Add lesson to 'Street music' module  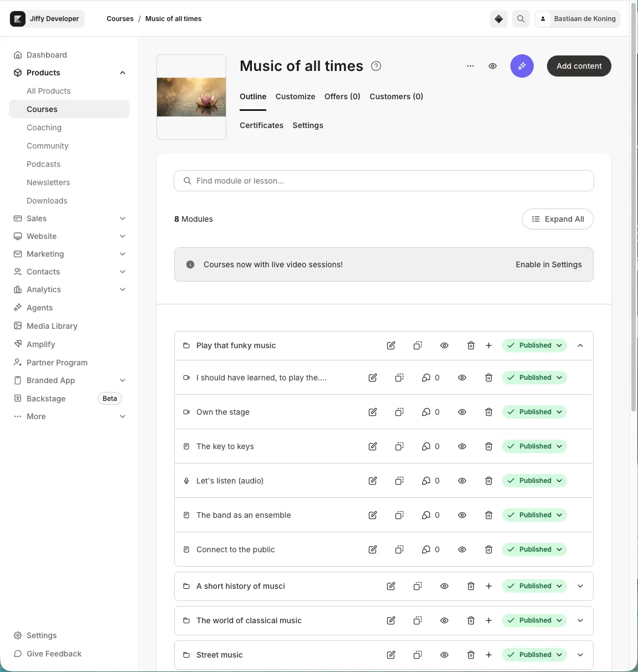(x=489, y=655)
